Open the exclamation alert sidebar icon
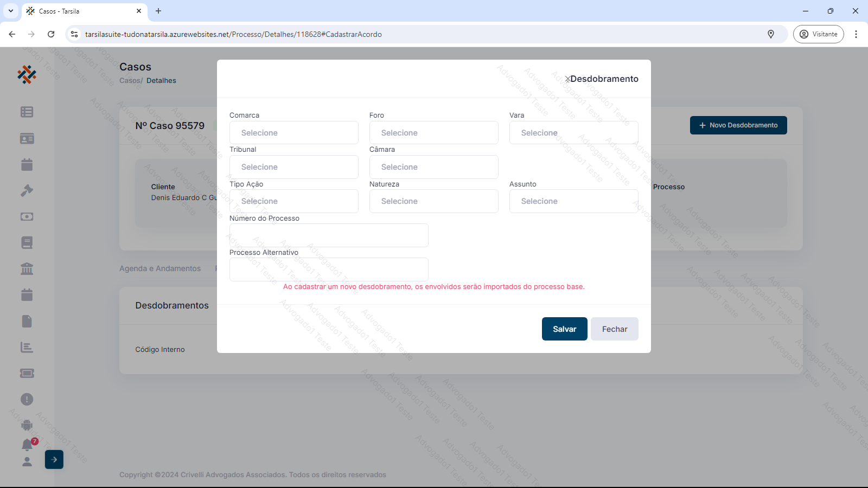The height and width of the screenshot is (488, 868). coord(27,399)
